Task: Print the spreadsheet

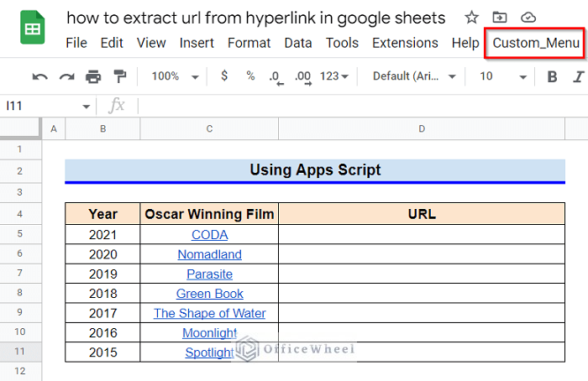Action: (93, 77)
